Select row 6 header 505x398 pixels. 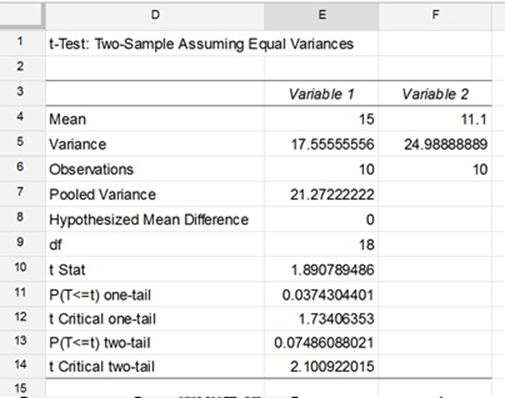[x=21, y=168]
